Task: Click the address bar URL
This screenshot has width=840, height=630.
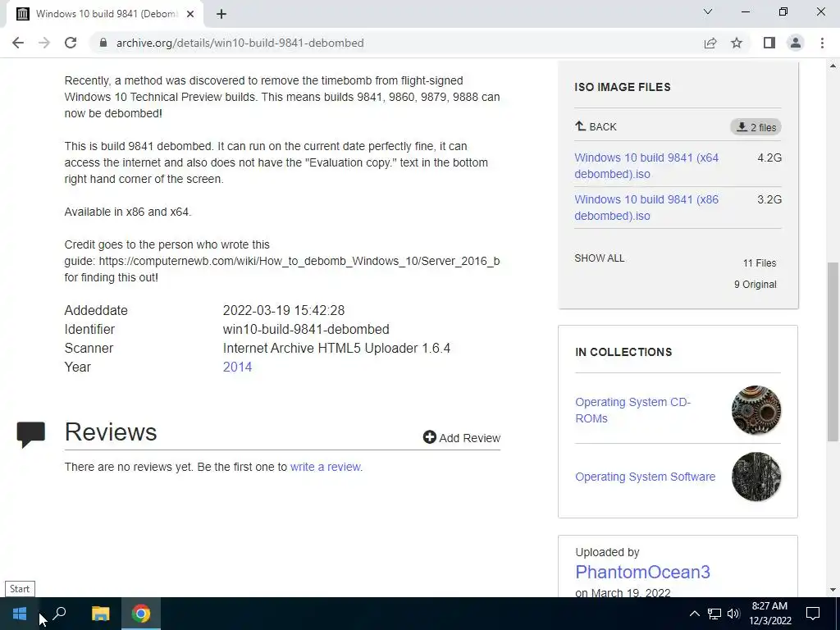Action: click(240, 43)
